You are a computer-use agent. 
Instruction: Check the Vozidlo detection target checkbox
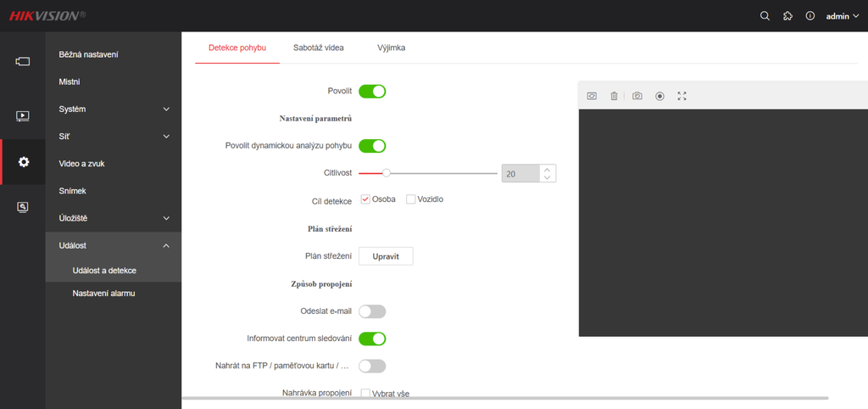411,199
